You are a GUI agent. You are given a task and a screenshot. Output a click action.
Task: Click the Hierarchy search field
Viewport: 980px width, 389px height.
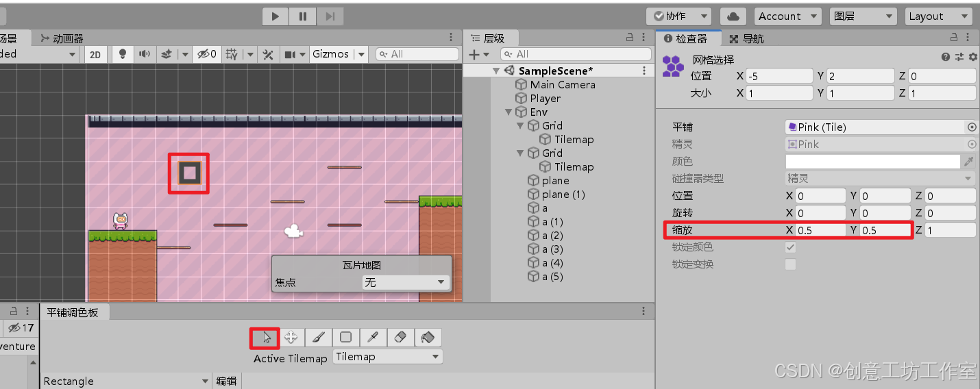point(576,54)
